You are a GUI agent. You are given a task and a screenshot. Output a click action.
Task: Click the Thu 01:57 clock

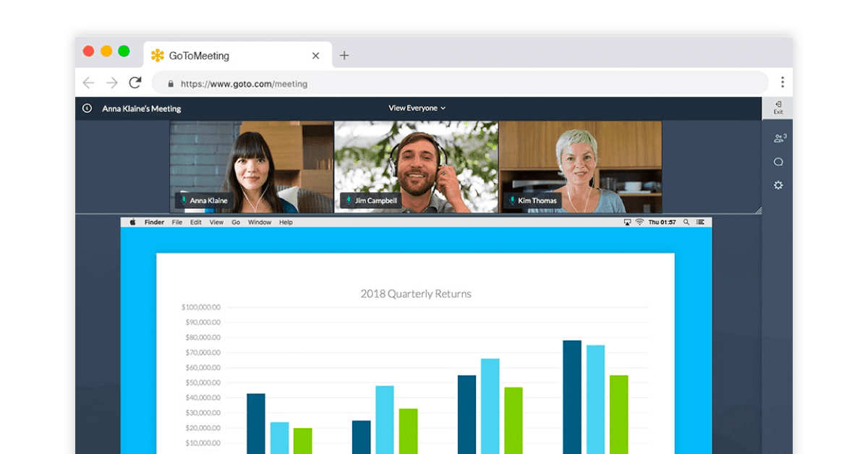(663, 223)
